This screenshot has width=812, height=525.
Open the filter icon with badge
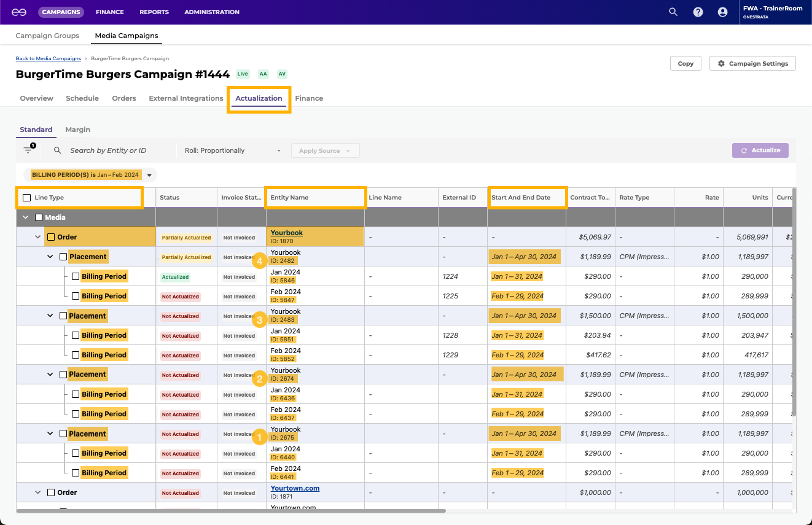click(x=28, y=150)
